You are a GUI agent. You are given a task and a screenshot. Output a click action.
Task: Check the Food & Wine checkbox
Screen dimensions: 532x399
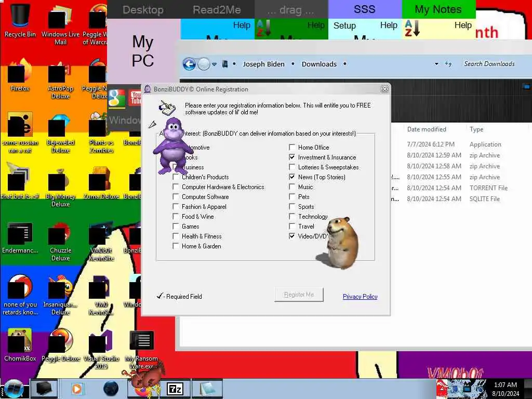click(176, 216)
